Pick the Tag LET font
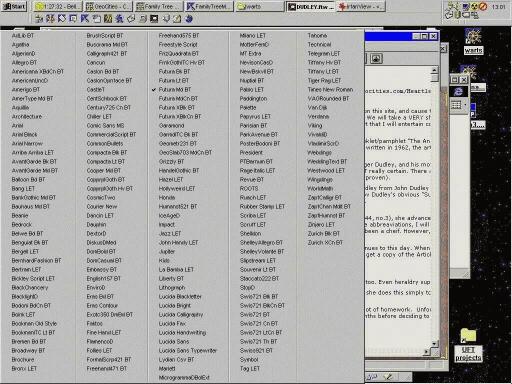The image size is (512, 384). tap(250, 368)
